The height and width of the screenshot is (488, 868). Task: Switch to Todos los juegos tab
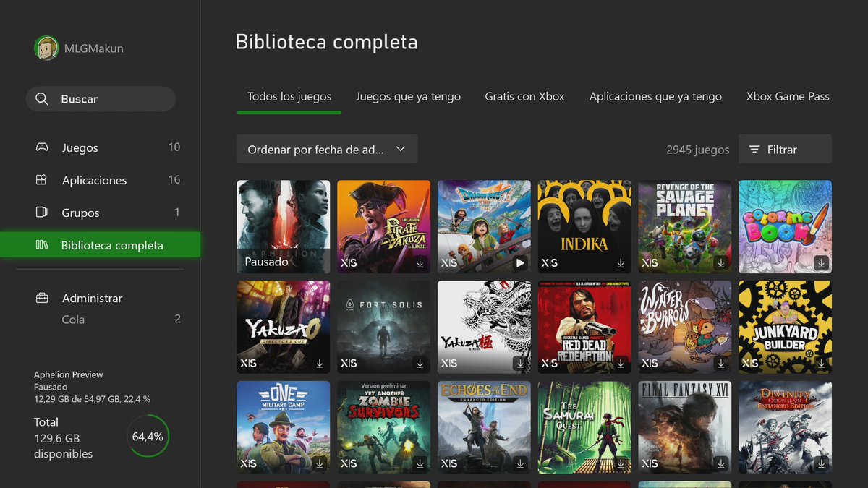coord(289,96)
